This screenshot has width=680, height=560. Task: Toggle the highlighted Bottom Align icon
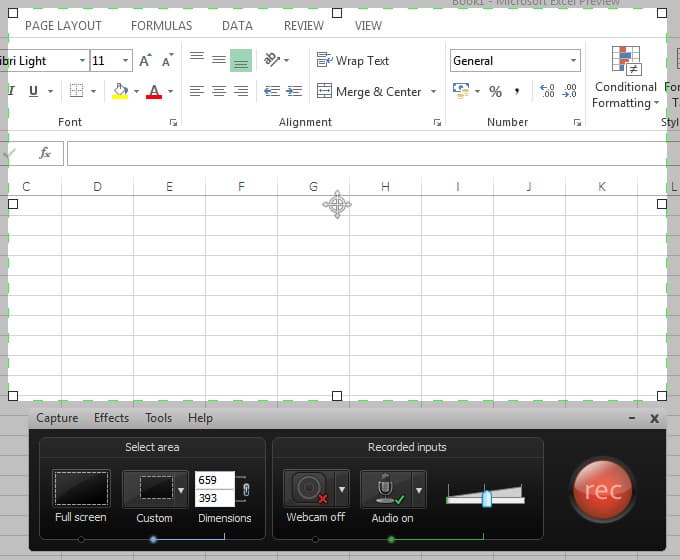[241, 60]
